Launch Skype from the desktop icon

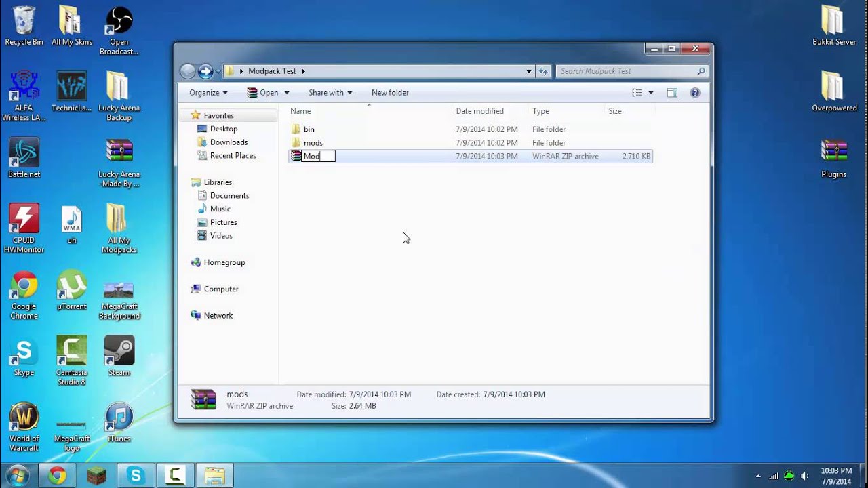click(24, 357)
